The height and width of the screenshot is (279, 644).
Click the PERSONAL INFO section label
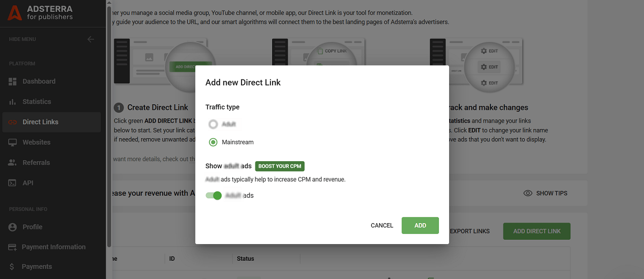[28, 209]
